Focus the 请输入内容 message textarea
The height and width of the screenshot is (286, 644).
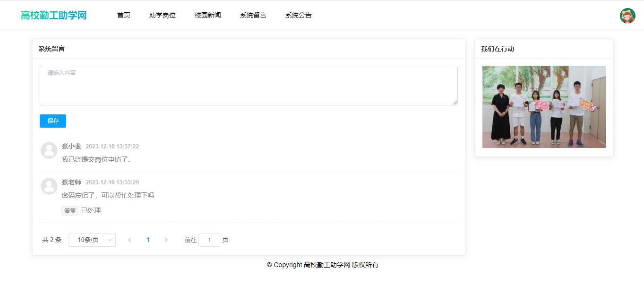tap(249, 86)
